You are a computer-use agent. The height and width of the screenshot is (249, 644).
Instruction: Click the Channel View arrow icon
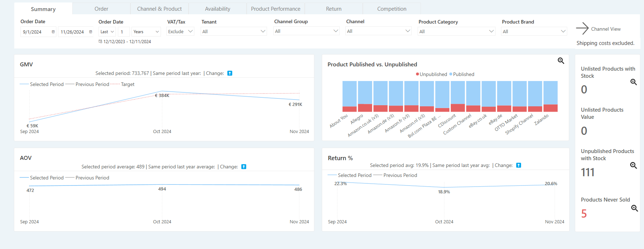[x=582, y=29]
